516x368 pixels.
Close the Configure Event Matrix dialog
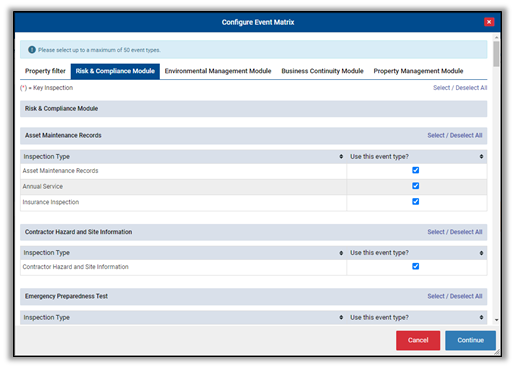(x=489, y=22)
